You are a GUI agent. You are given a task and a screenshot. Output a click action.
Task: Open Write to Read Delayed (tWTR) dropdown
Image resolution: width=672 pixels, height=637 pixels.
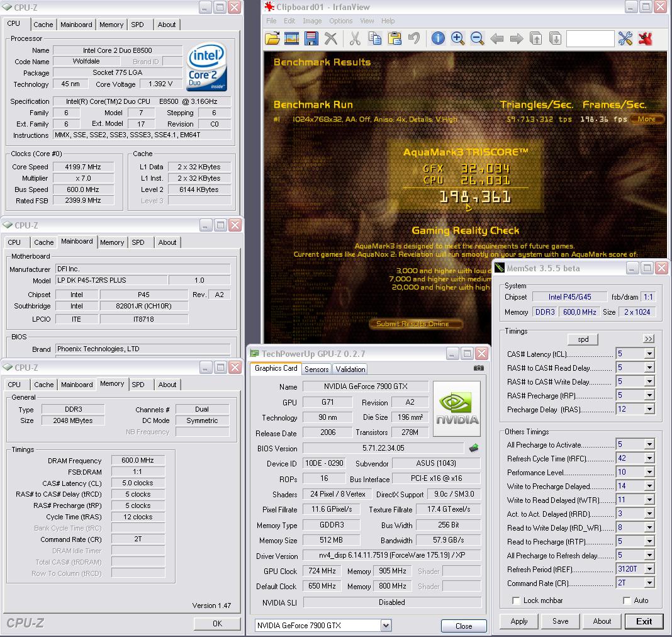[650, 500]
